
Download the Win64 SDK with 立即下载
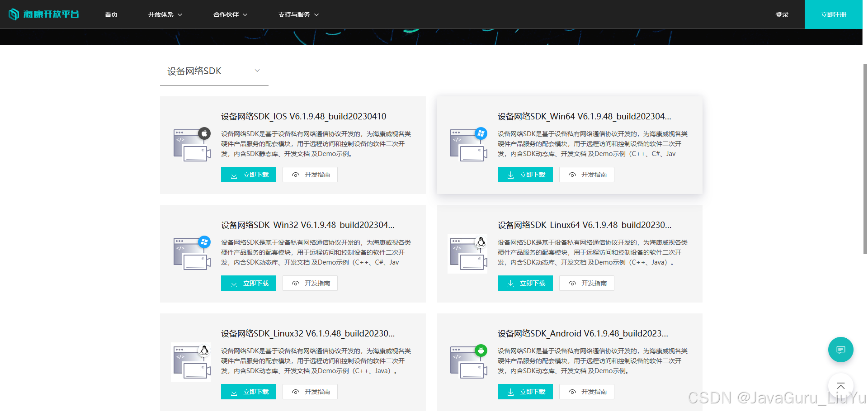[525, 175]
